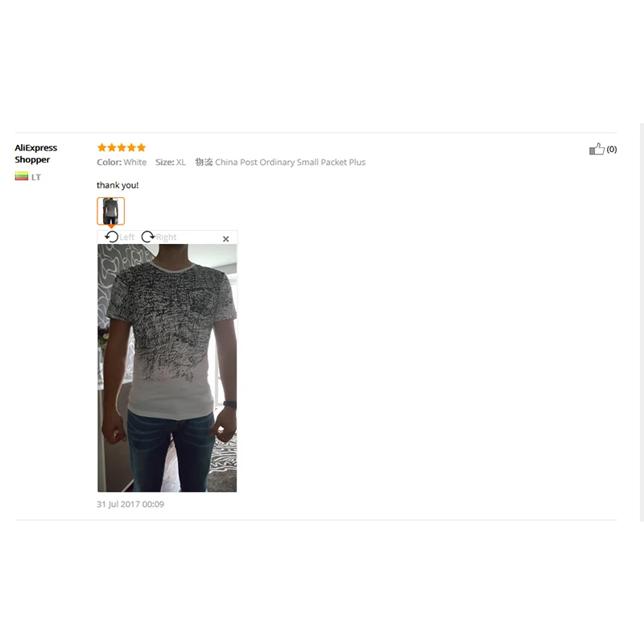Click the logistics 物流 label
Screen dimensions: 644x644
coord(204,163)
